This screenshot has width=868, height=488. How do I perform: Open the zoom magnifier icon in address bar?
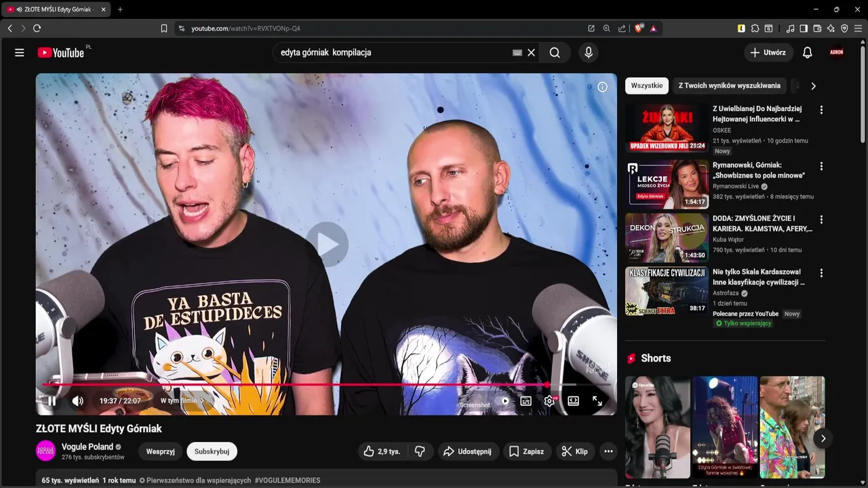(606, 28)
